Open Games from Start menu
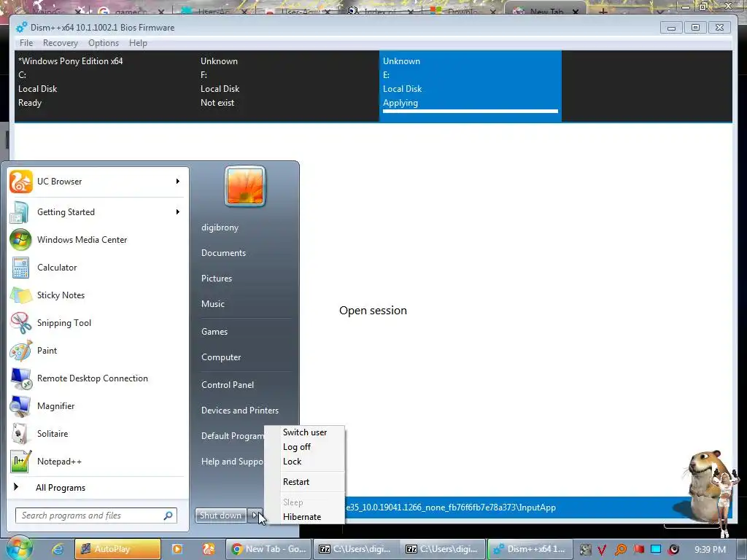 [x=214, y=332]
